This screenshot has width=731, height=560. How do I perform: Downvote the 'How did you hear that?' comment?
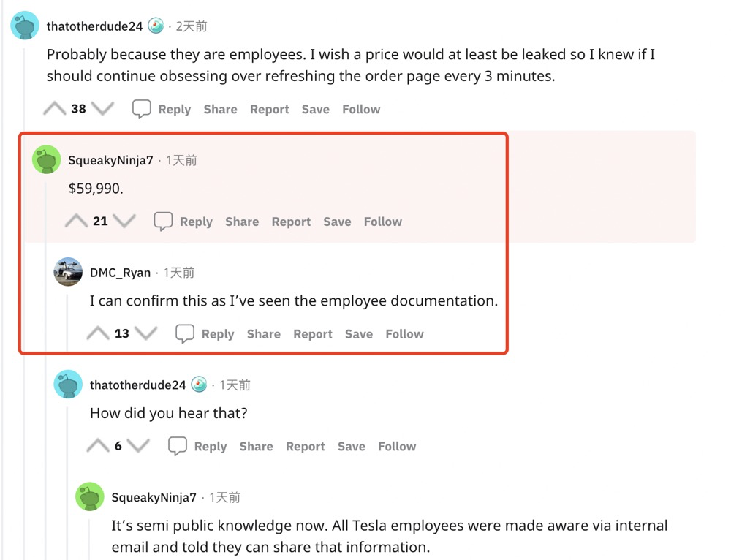tap(138, 446)
